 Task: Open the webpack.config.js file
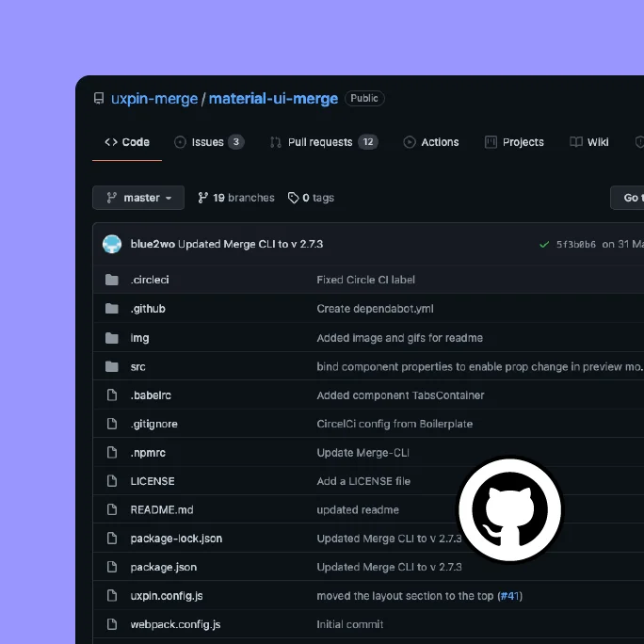click(x=175, y=624)
